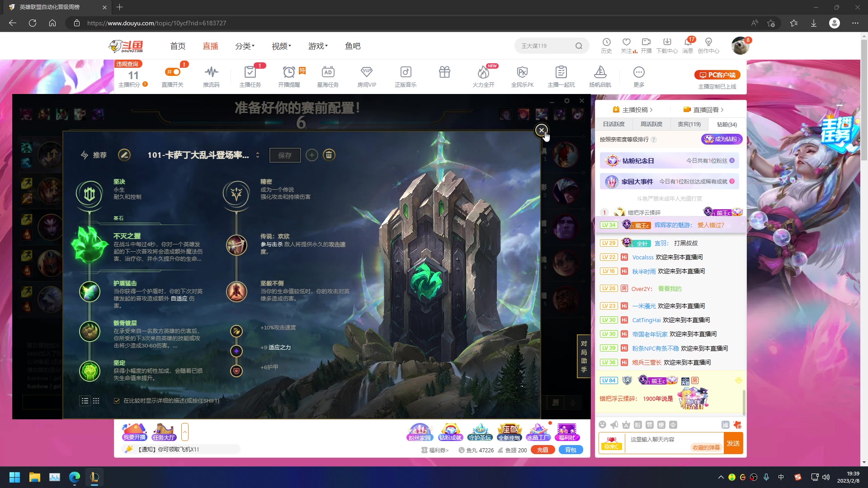Viewport: 868px width, 488px height.
Task: Select the +9 适应之力 purple shard
Action: 236,351
